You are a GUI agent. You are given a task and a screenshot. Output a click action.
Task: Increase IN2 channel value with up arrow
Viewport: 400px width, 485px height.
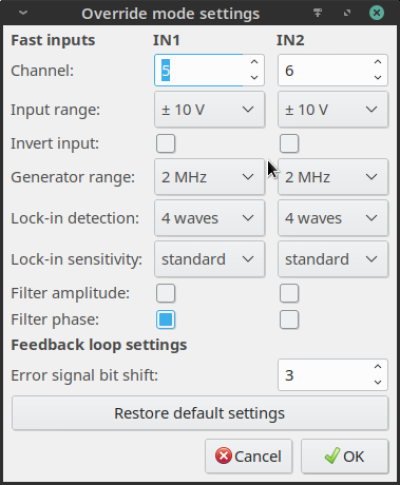click(377, 62)
